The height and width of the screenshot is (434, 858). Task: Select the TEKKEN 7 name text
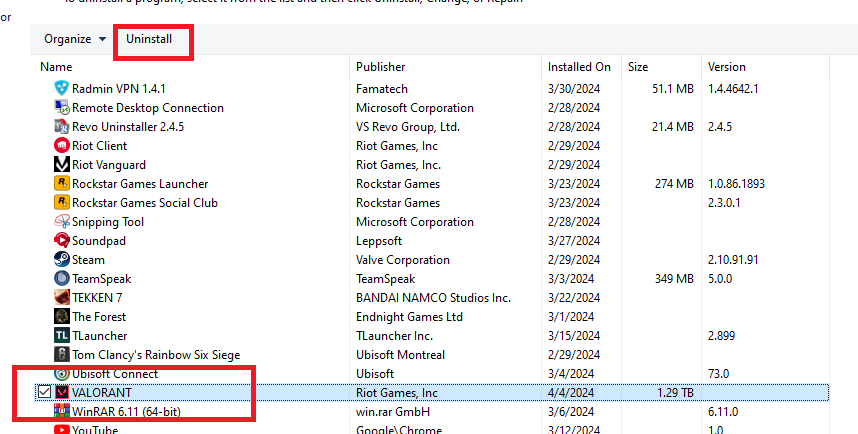[97, 298]
